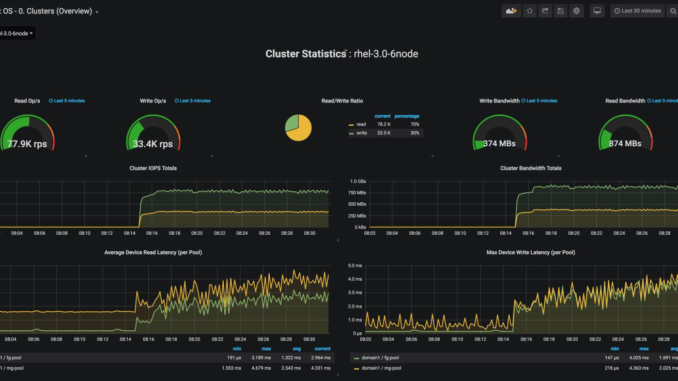Viewport: 678px width, 381px height.
Task: Click the zoom out magnifier icon
Action: click(x=673, y=11)
